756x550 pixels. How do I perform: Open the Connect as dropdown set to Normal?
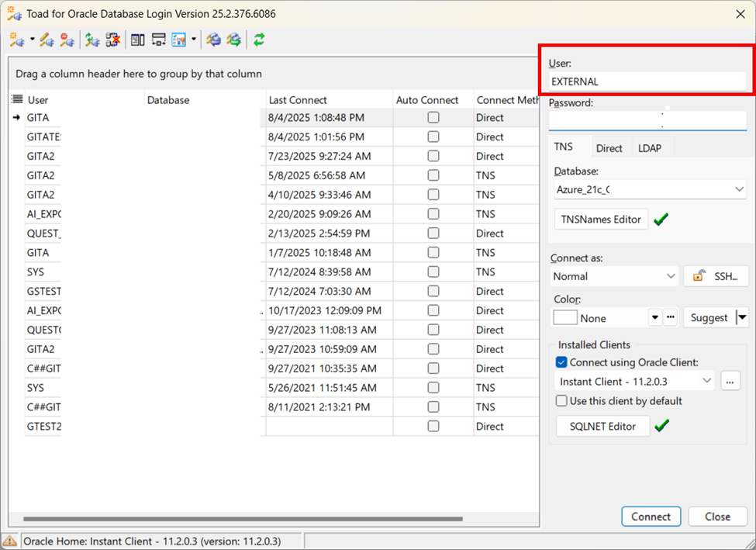pos(671,276)
